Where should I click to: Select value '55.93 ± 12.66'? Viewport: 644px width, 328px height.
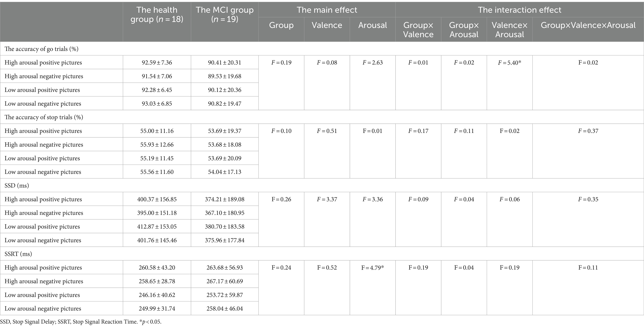click(x=157, y=145)
